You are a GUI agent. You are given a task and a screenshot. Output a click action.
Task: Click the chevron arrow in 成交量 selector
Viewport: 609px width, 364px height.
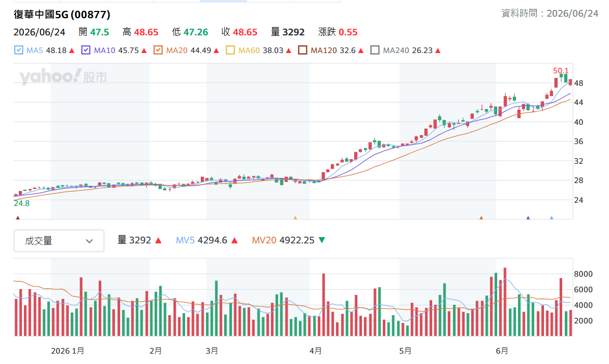[x=89, y=241]
